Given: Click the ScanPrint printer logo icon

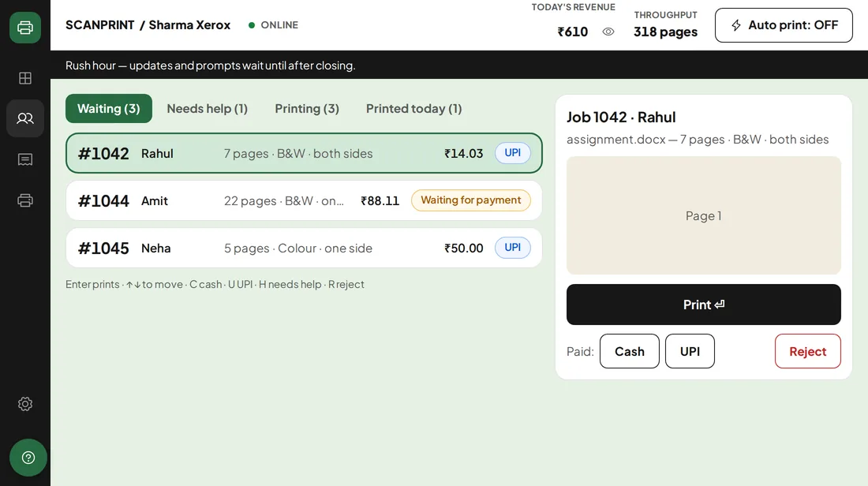Looking at the screenshot, I should point(25,27).
